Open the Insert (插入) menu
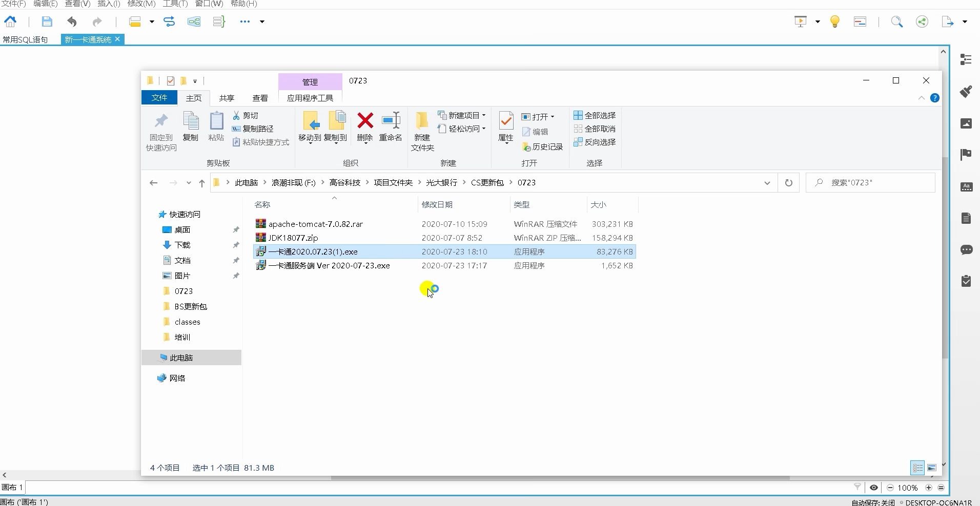 tap(109, 4)
